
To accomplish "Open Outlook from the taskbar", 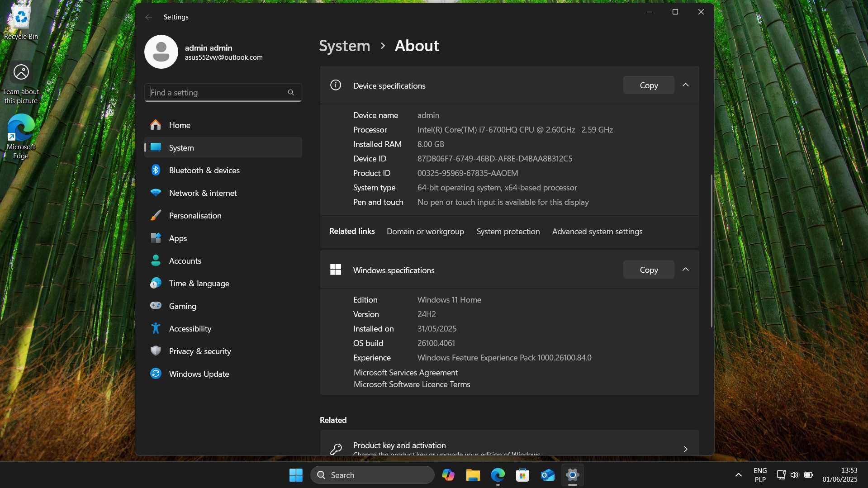I will [548, 475].
